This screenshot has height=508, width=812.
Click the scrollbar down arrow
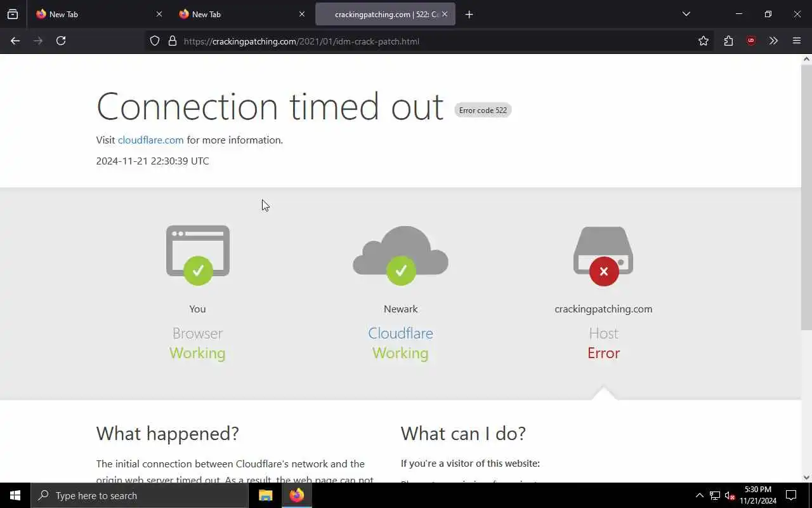(806, 478)
